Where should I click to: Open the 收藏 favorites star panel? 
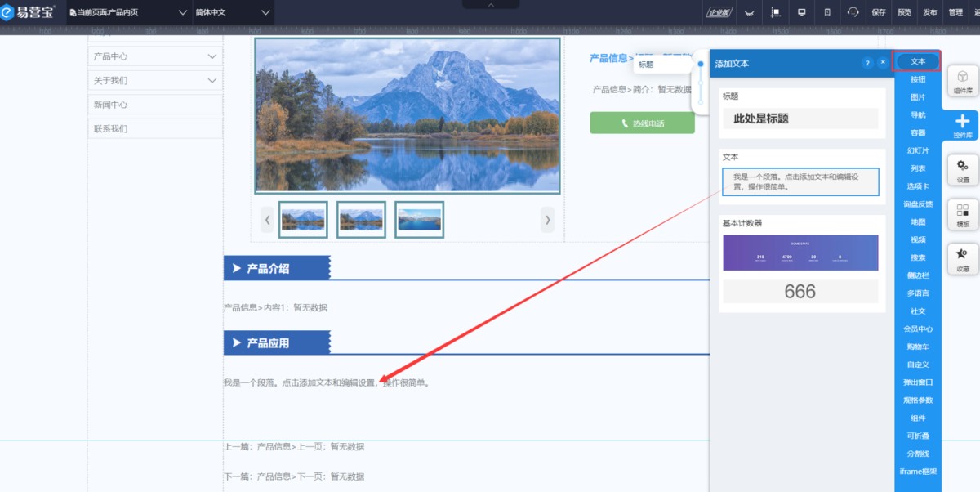coord(963,260)
